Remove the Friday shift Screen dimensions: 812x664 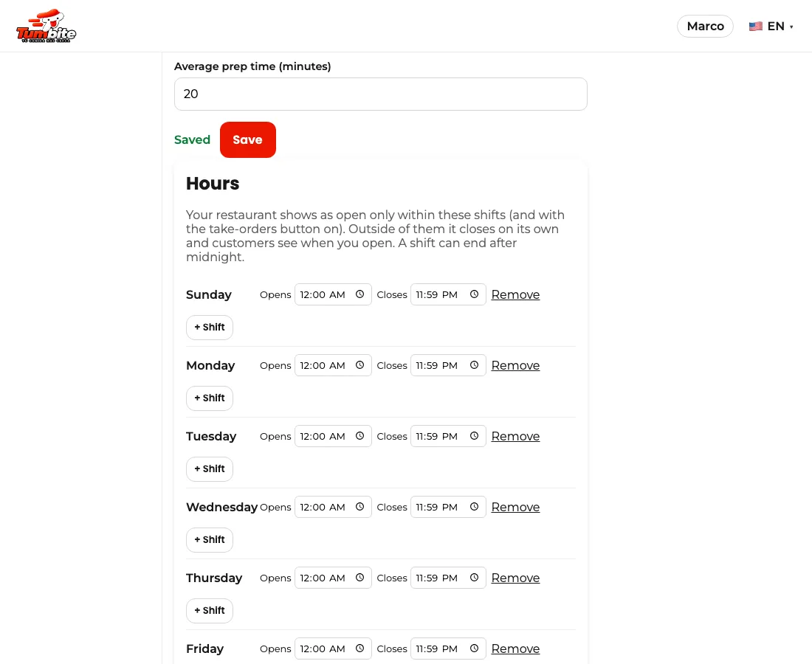click(515, 649)
